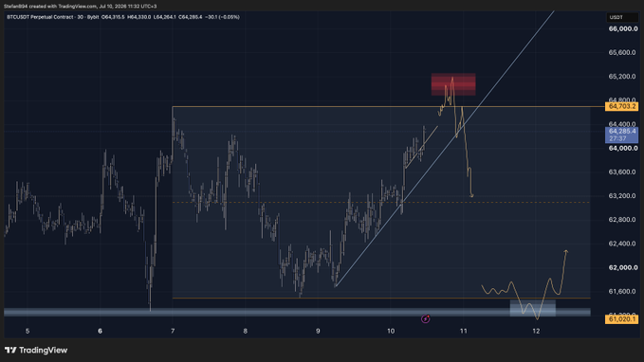Click the 64,000.0 price axis label

[623, 148]
